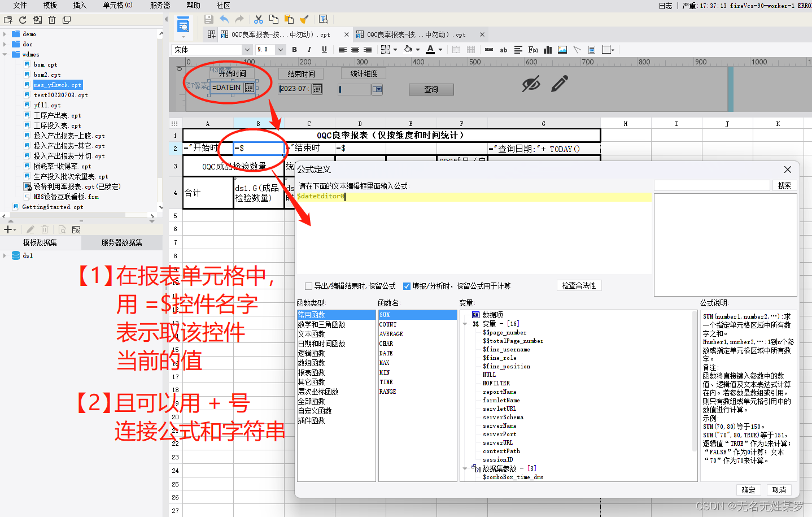Open the font color dropdown
This screenshot has height=517, width=812.
pos(440,50)
